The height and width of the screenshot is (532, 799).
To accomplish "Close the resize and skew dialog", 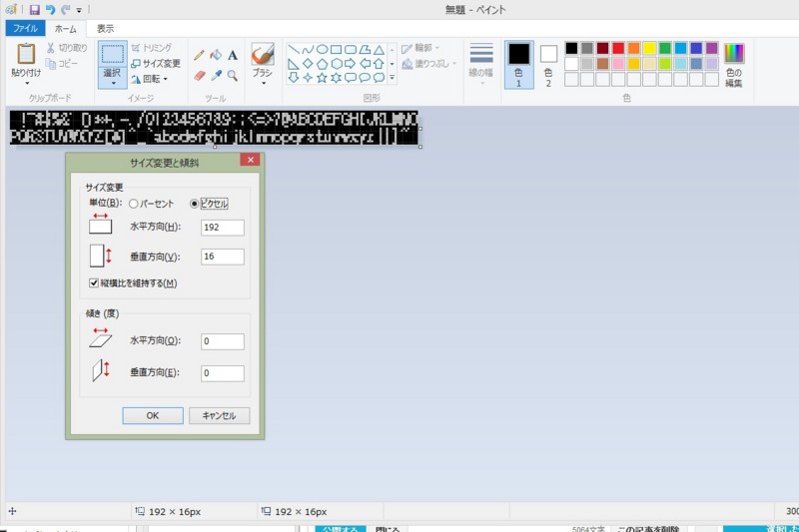I will (251, 160).
